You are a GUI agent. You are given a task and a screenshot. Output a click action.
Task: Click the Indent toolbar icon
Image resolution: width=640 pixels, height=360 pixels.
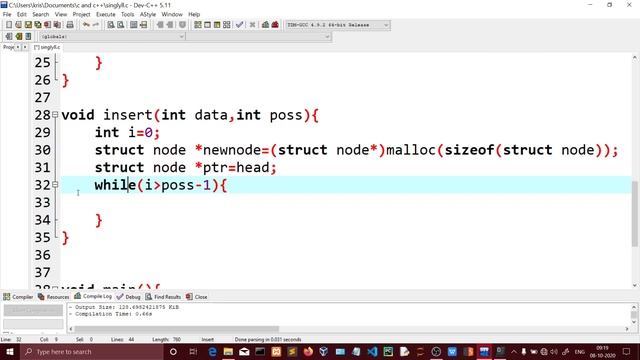tap(160, 25)
